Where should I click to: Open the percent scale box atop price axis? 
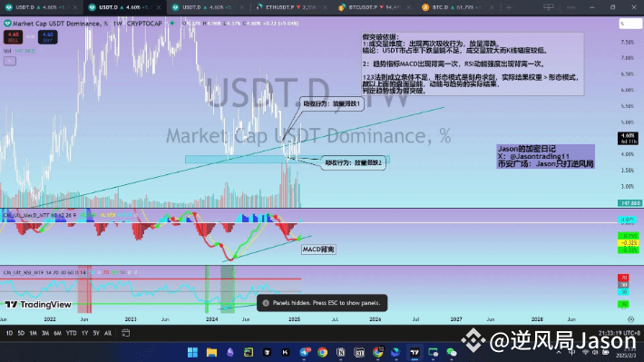[630, 24]
